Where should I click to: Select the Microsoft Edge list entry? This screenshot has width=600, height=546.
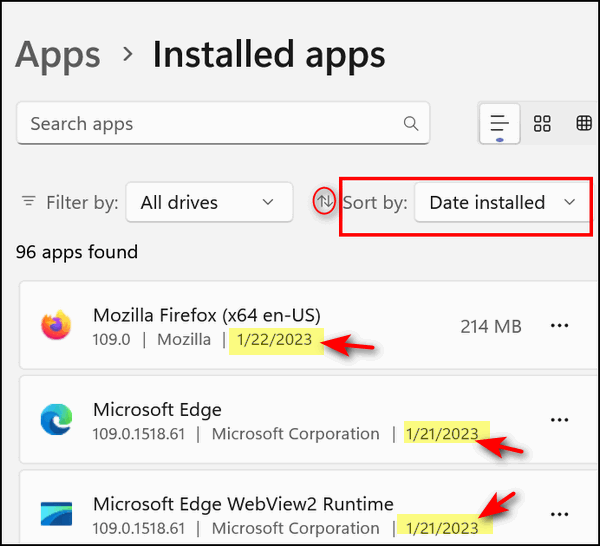[308, 419]
